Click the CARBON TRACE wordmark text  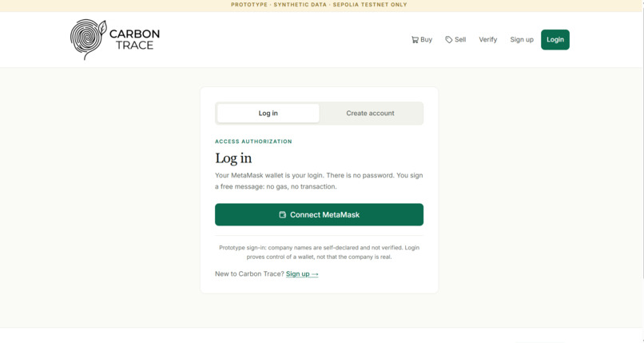[134, 39]
